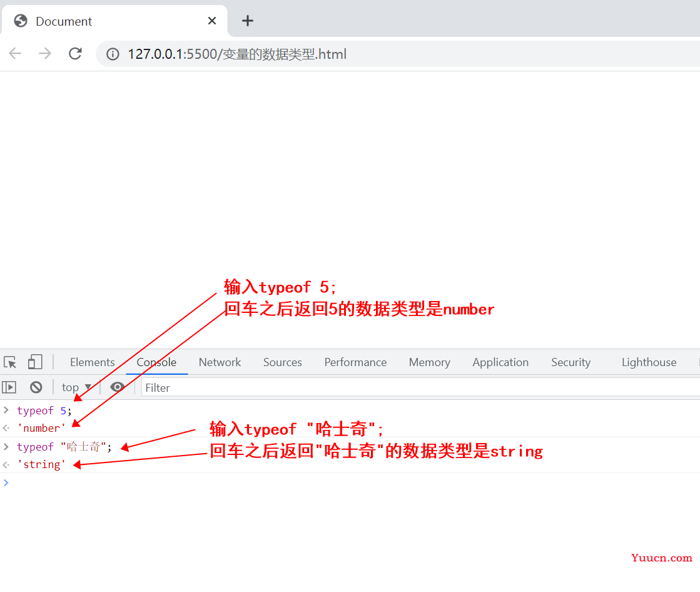Image resolution: width=700 pixels, height=592 pixels.
Task: Activate the inspect element picker icon
Action: pos(10,362)
